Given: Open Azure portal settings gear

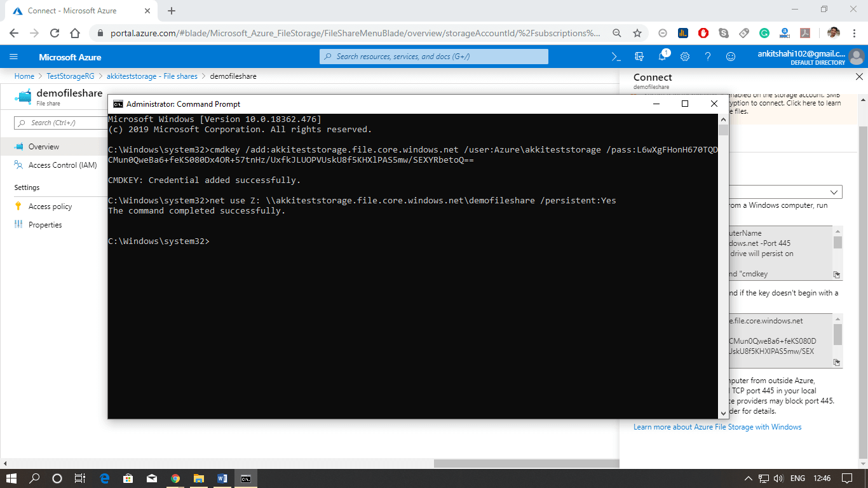Looking at the screenshot, I should [x=685, y=57].
